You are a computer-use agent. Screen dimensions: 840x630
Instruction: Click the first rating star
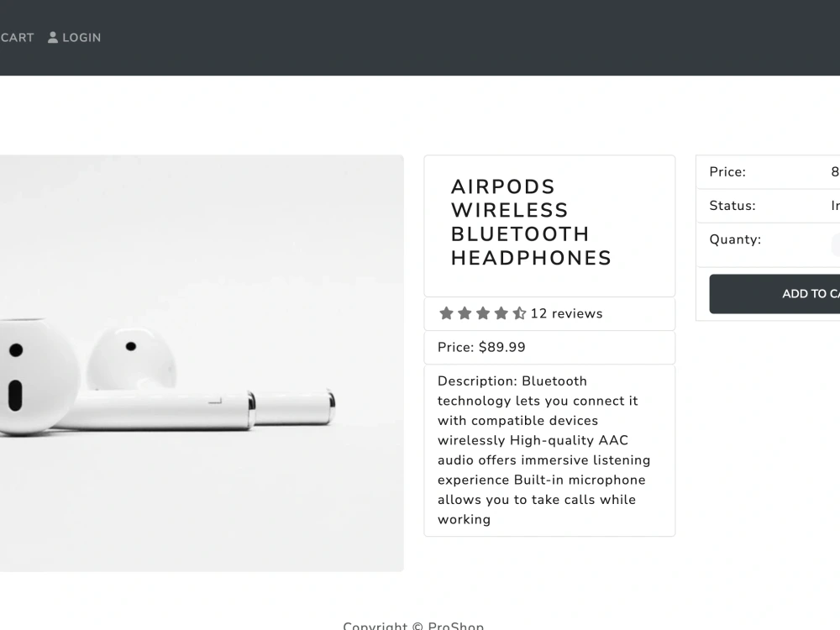click(446, 313)
